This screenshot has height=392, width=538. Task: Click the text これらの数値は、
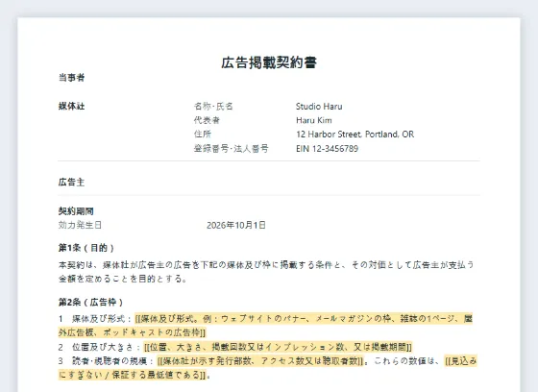(407, 361)
